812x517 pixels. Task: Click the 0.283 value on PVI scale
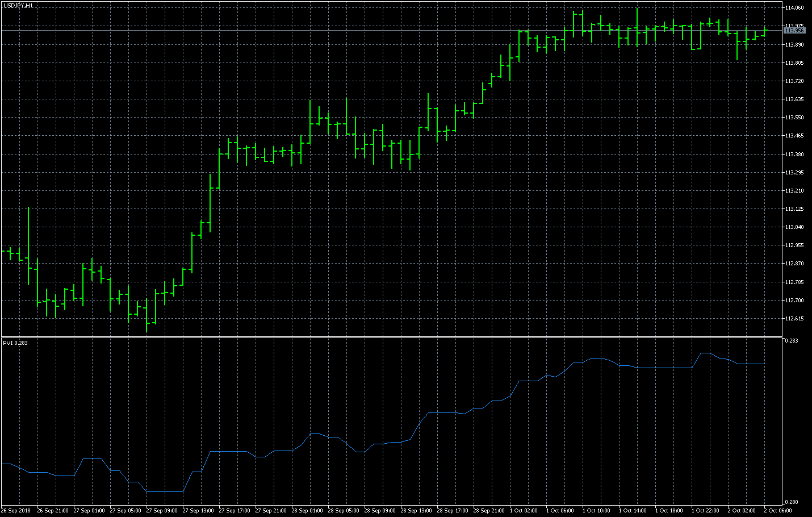[x=792, y=341]
